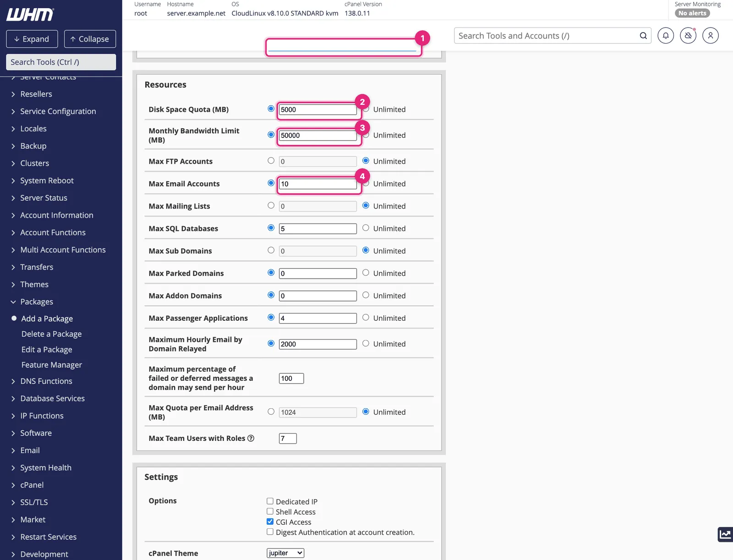Click help icon next to Max Team Users
733x560 pixels.
point(251,438)
